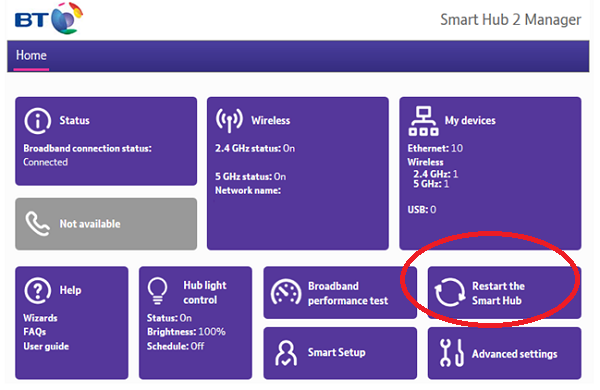Click the Schedule: Off text
600x390 pixels.
click(176, 346)
